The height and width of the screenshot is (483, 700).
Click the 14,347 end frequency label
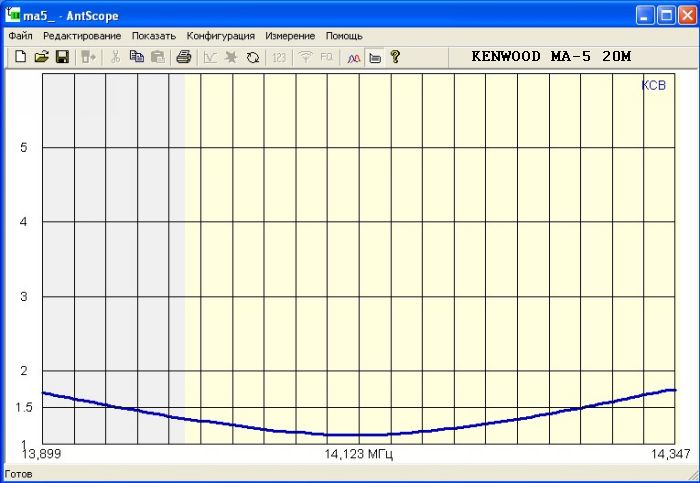[x=671, y=454]
